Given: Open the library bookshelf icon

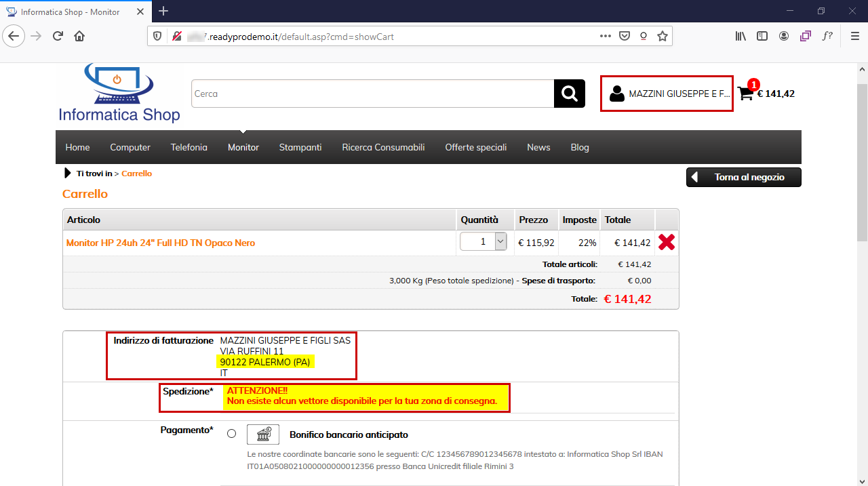Looking at the screenshot, I should [x=741, y=36].
